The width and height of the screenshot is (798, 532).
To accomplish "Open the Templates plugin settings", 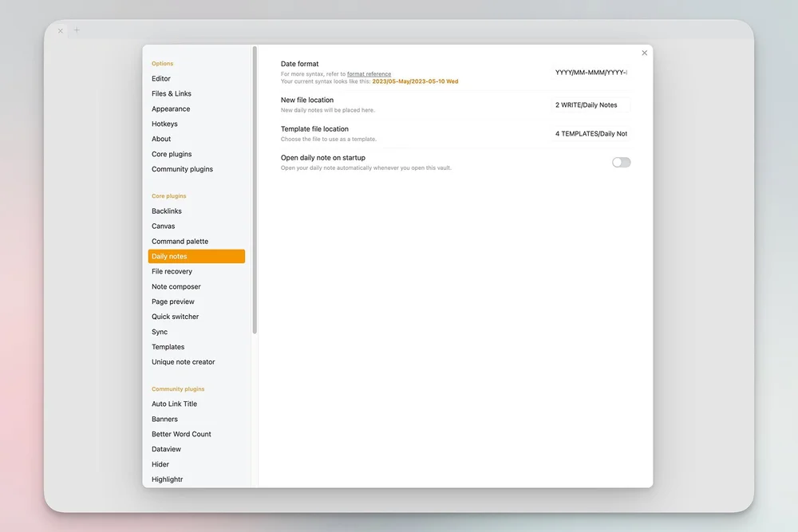I will click(168, 346).
